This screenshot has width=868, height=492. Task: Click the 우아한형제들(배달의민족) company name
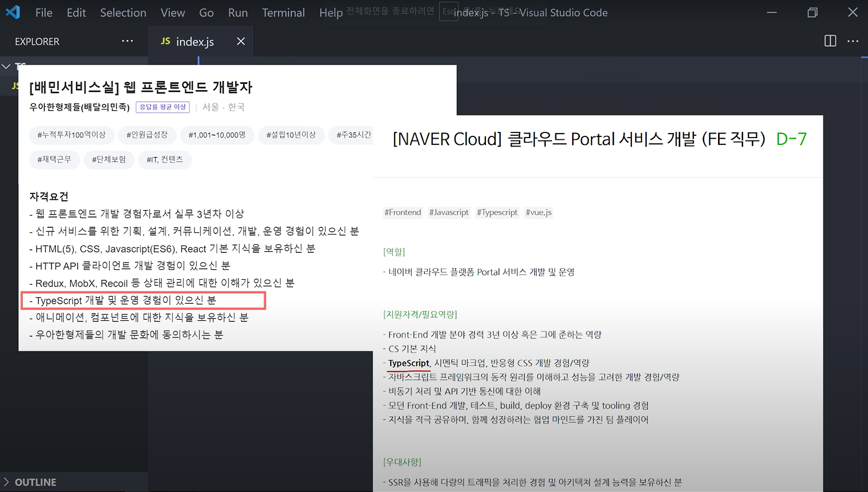point(79,107)
